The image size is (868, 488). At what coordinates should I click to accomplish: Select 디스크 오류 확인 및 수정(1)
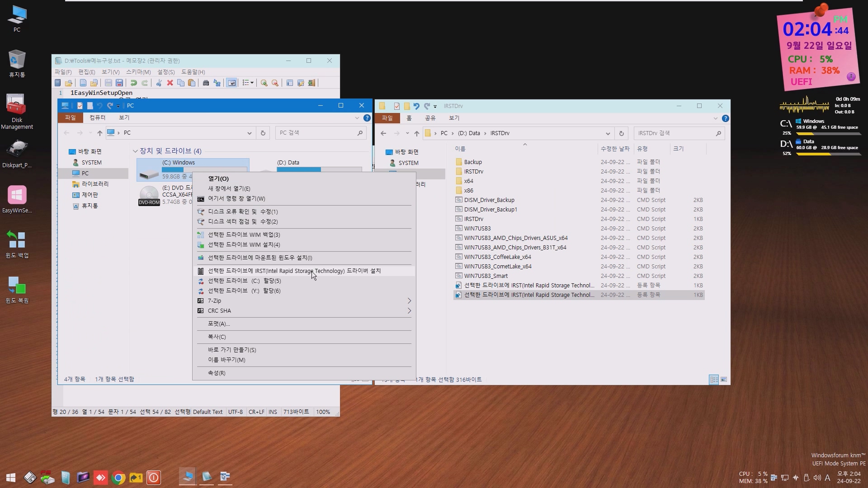304,211
